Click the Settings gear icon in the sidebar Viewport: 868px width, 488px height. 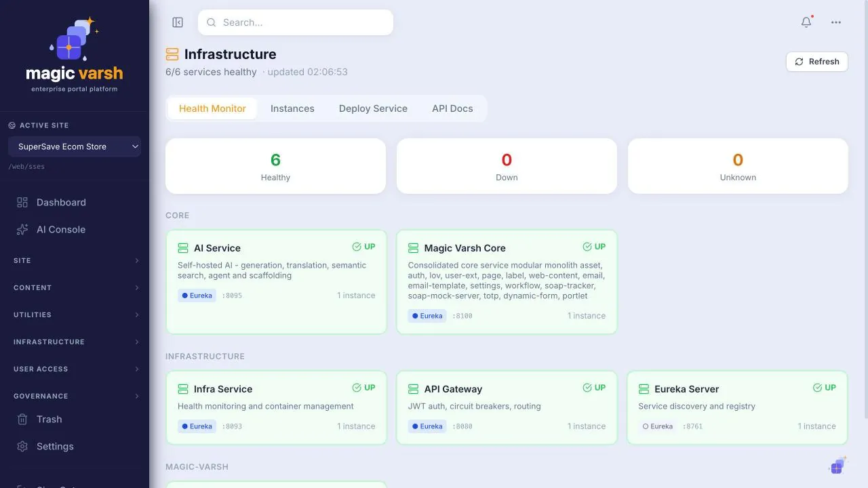coord(22,446)
